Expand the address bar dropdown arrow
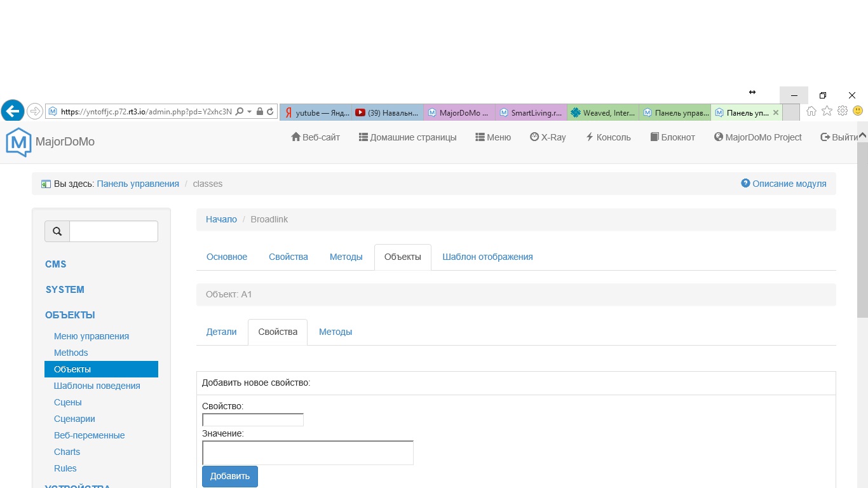Screen dimensions: 868x488 pyautogui.click(x=250, y=111)
